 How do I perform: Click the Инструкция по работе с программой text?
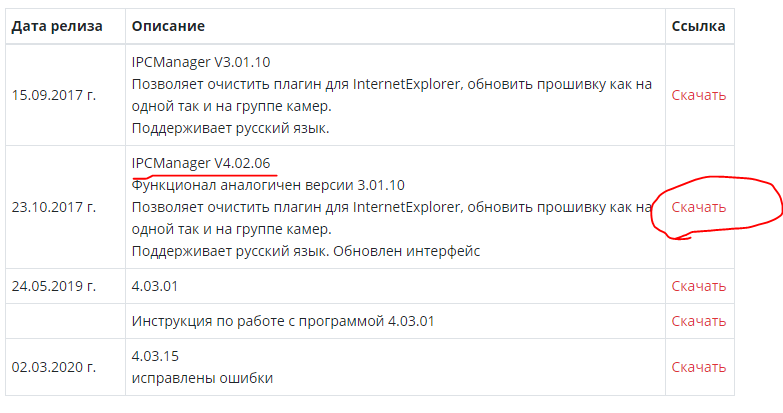click(258, 321)
